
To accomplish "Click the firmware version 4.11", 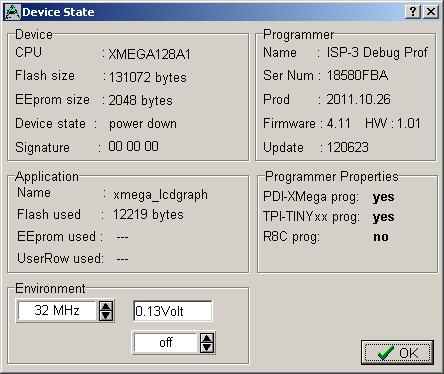I will click(x=339, y=123).
